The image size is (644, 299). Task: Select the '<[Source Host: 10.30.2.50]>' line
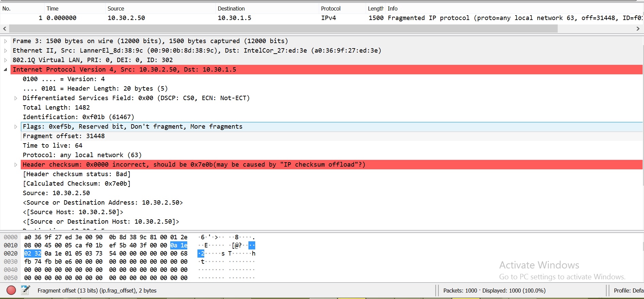pyautogui.click(x=73, y=212)
